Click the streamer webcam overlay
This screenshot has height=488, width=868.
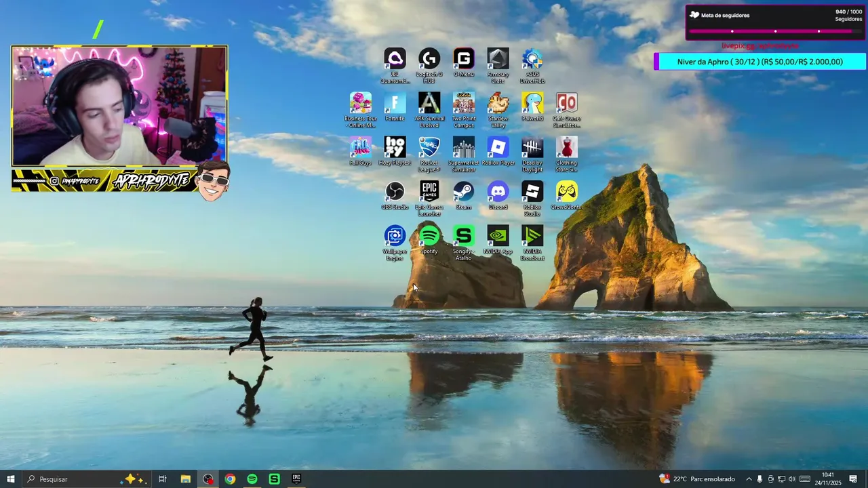tap(119, 106)
